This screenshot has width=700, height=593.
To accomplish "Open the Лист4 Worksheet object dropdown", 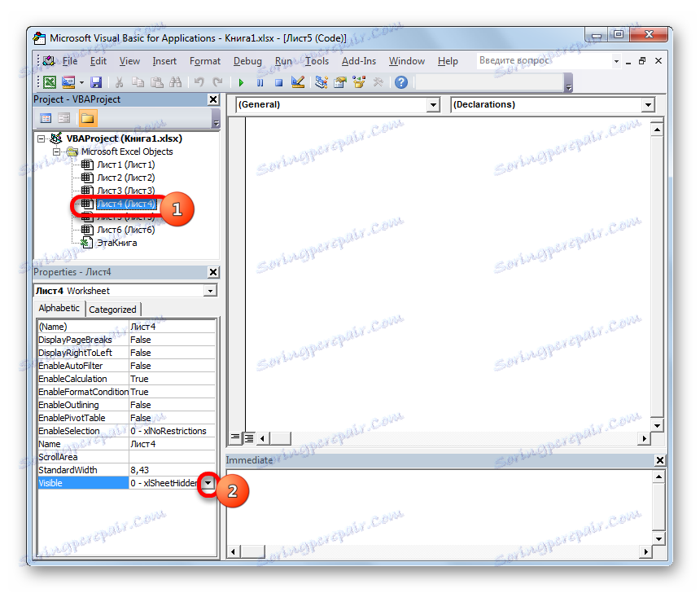I will pyautogui.click(x=210, y=291).
